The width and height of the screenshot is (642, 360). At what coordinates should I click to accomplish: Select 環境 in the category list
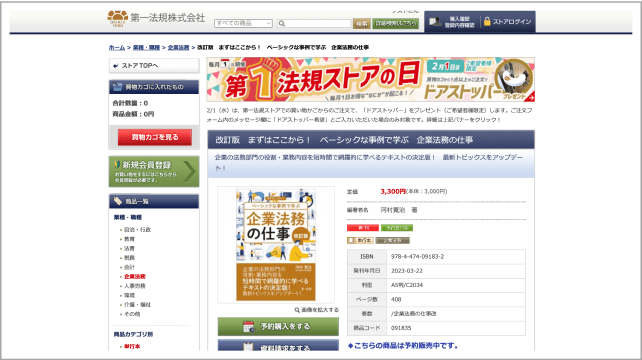point(129,296)
